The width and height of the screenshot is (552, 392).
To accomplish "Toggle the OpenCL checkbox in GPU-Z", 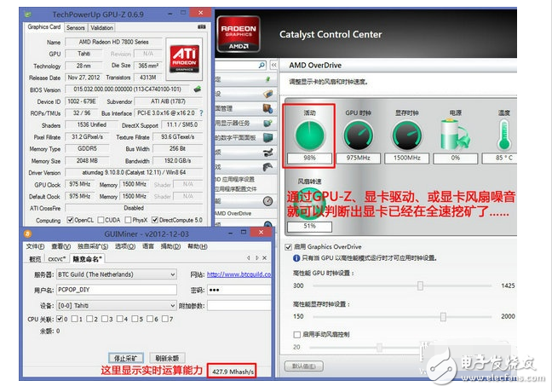I will pos(68,220).
